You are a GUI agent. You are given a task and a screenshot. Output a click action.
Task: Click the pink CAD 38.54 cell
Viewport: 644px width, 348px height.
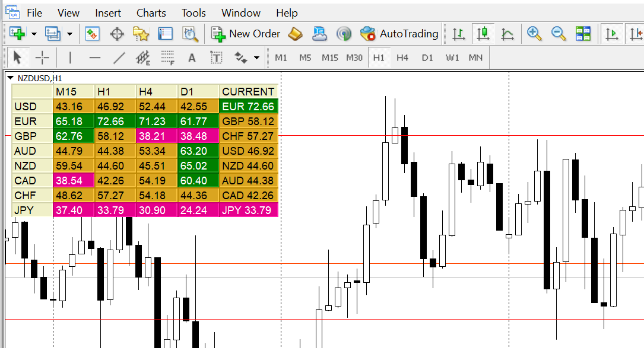click(74, 181)
